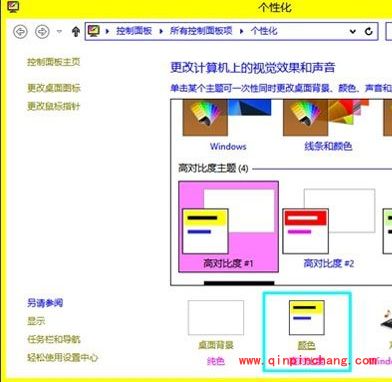This screenshot has width=392, height=382.
Task: Open 任务栏和导航 link
Action: [x=54, y=339]
